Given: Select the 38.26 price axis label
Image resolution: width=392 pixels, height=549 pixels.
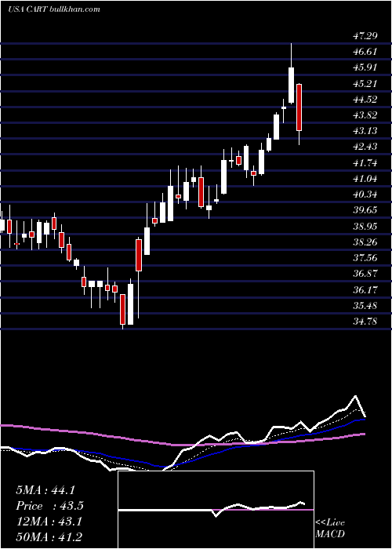Looking at the screenshot, I should tap(365, 242).
